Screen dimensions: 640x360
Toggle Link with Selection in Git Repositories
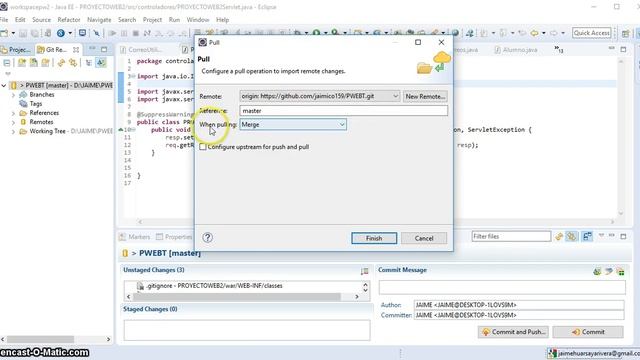pos(73,63)
